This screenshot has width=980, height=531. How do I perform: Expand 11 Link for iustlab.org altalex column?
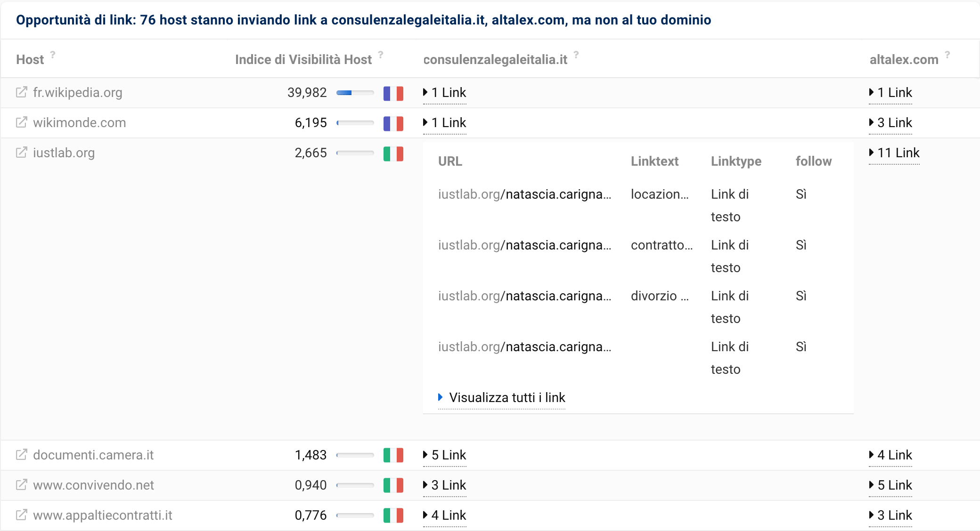894,153
